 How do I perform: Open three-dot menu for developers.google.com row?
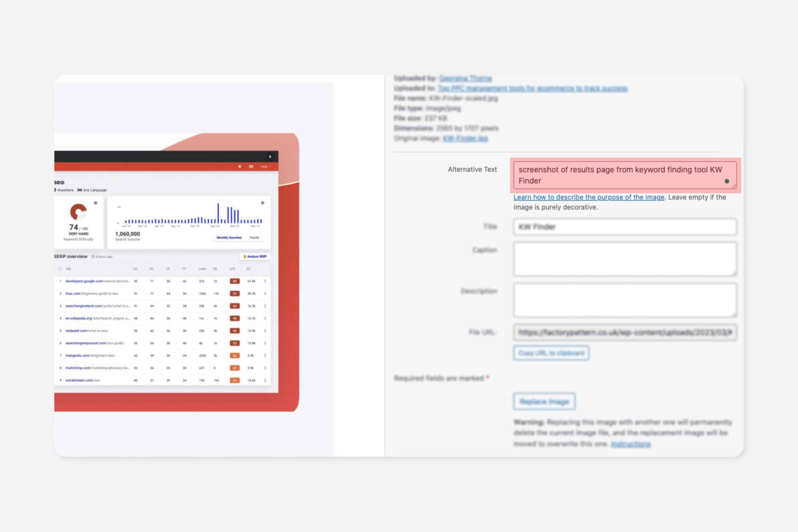click(x=265, y=281)
